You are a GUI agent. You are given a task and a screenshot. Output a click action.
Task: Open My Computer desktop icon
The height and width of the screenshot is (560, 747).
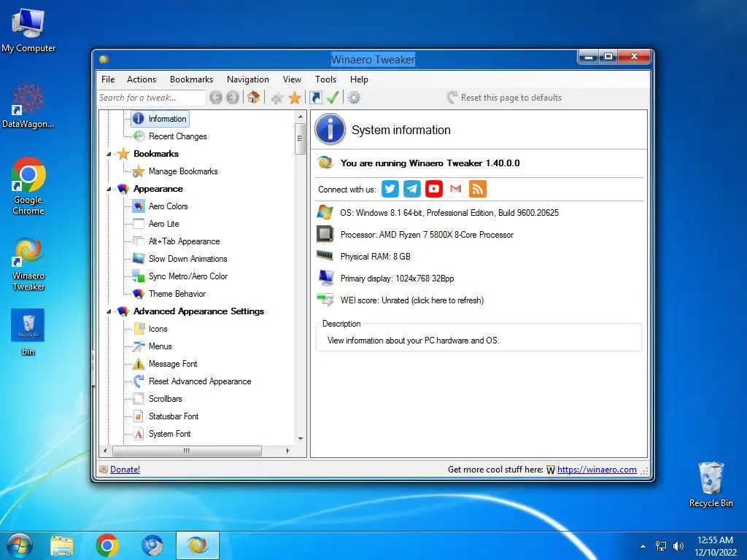(x=28, y=29)
